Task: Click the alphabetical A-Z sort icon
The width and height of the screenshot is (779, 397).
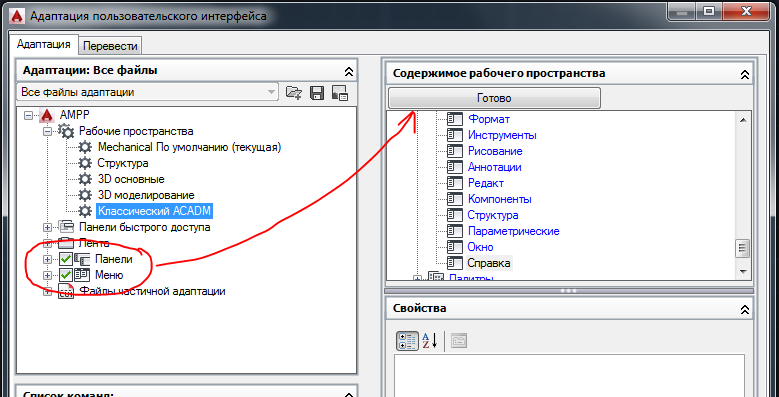Action: [x=429, y=340]
